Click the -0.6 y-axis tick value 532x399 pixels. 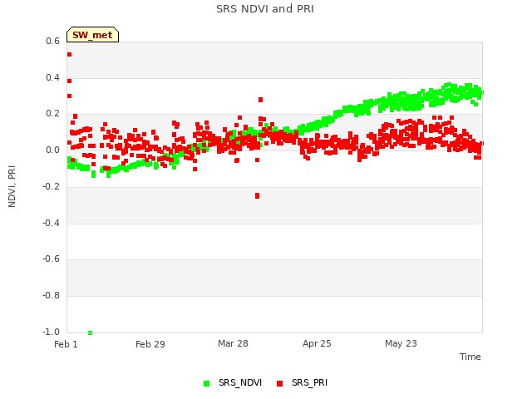tap(51, 259)
